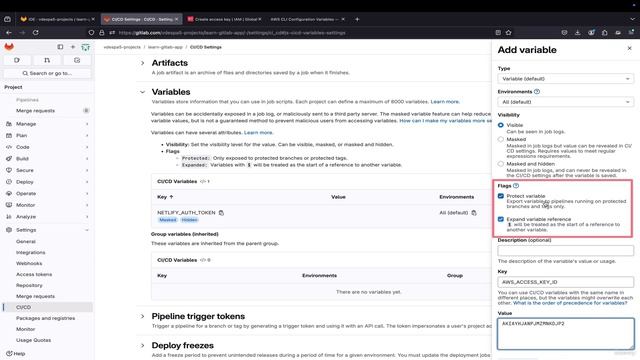This screenshot has height=360, width=640.
Task: Close the CI/CD Settings browser tab
Action: pyautogui.click(x=176, y=19)
